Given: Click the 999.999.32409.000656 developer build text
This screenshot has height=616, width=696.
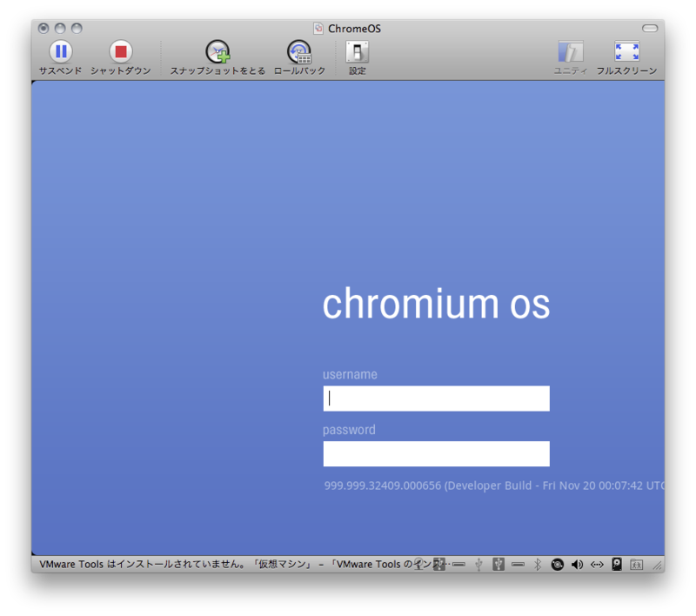Looking at the screenshot, I should (x=493, y=485).
